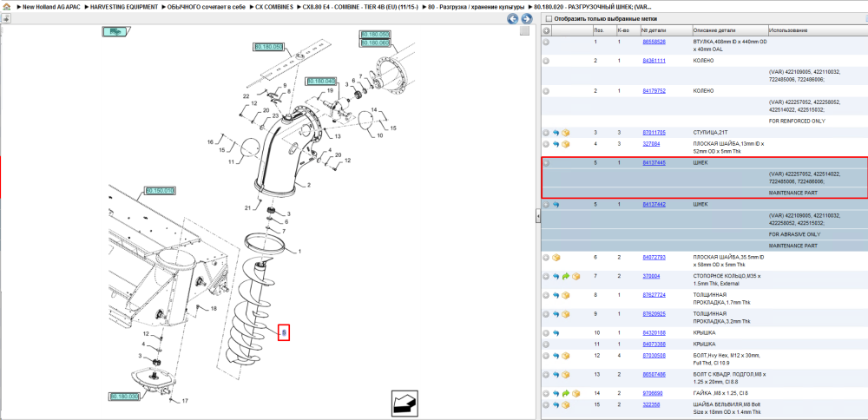Viewport: 868px width, 420px height.
Task: Add part 84361111 КОЛЕНО using plus icon
Action: pos(546,61)
